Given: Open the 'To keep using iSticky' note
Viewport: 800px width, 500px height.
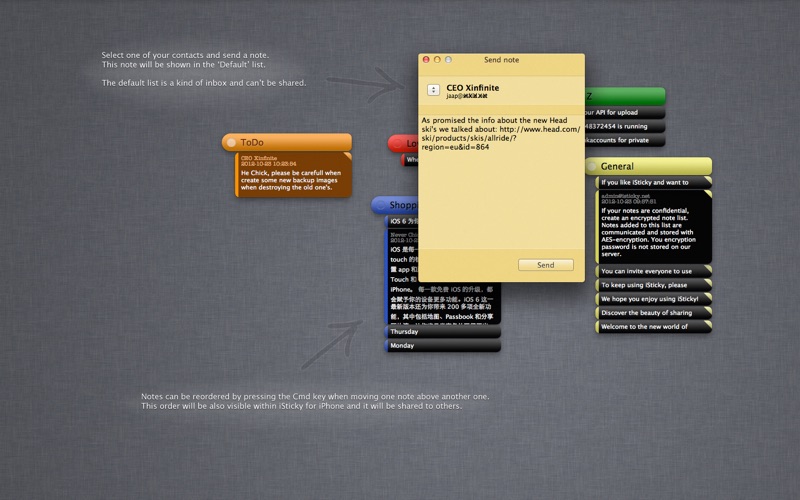Looking at the screenshot, I should tap(650, 285).
